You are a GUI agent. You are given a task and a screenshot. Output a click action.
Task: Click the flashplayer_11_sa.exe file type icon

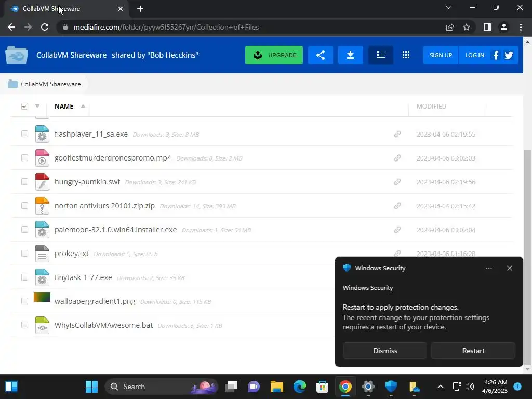click(42, 134)
